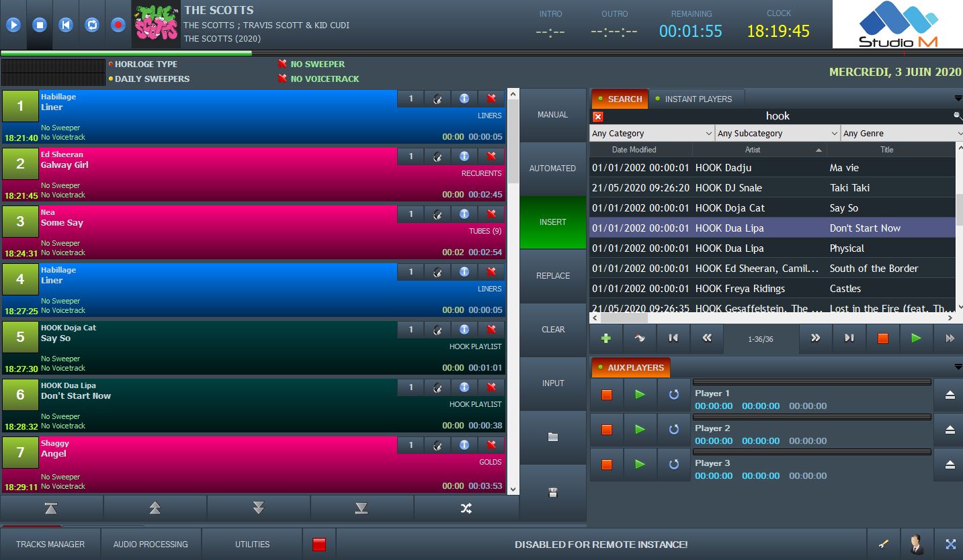Click the main Stop transport button
963x560 pixels.
pos(40,25)
